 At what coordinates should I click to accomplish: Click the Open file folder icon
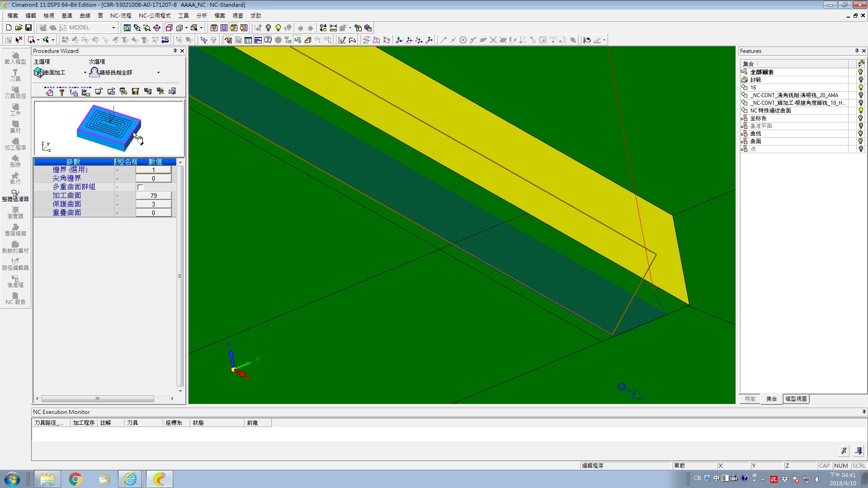click(x=19, y=28)
